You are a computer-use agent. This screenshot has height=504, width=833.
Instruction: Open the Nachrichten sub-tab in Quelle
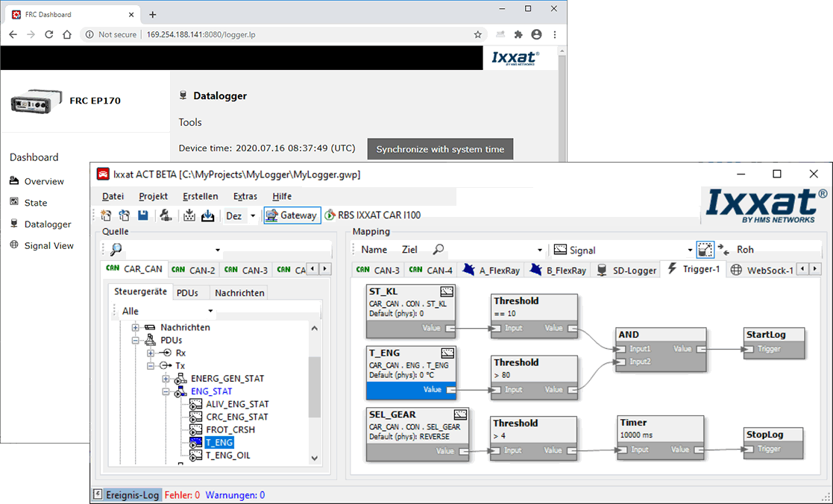[239, 292]
